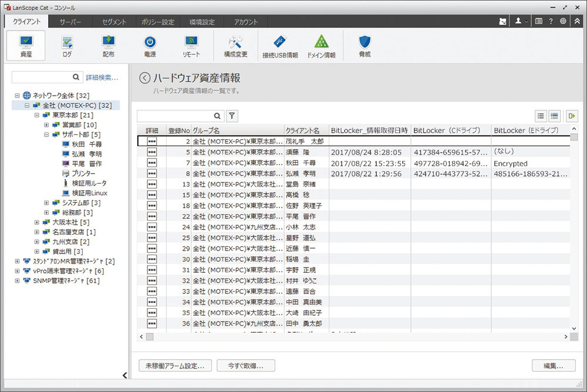Click the globe icon in top bar

[x=563, y=21]
